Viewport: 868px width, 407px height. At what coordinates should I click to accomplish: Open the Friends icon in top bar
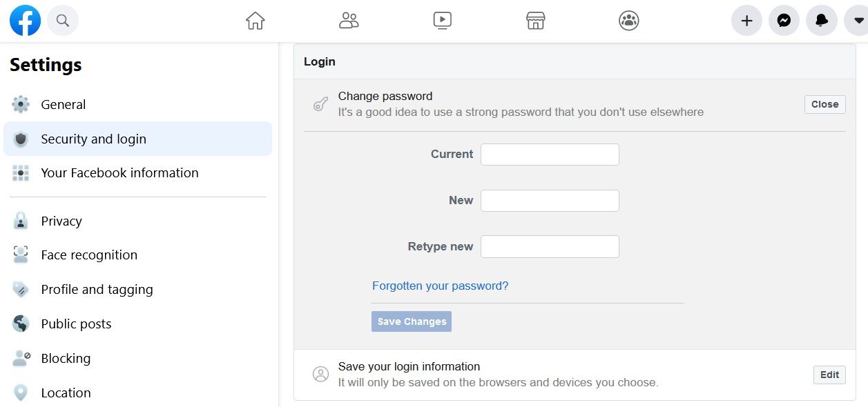pos(349,21)
